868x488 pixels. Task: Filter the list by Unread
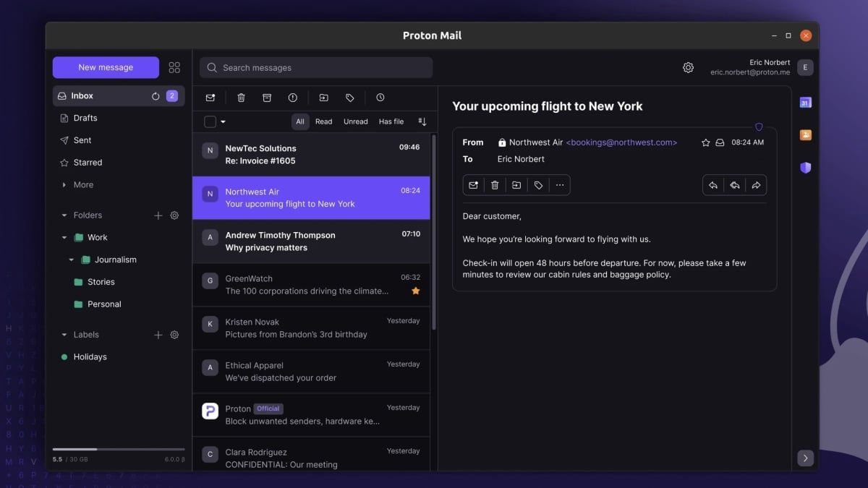355,121
